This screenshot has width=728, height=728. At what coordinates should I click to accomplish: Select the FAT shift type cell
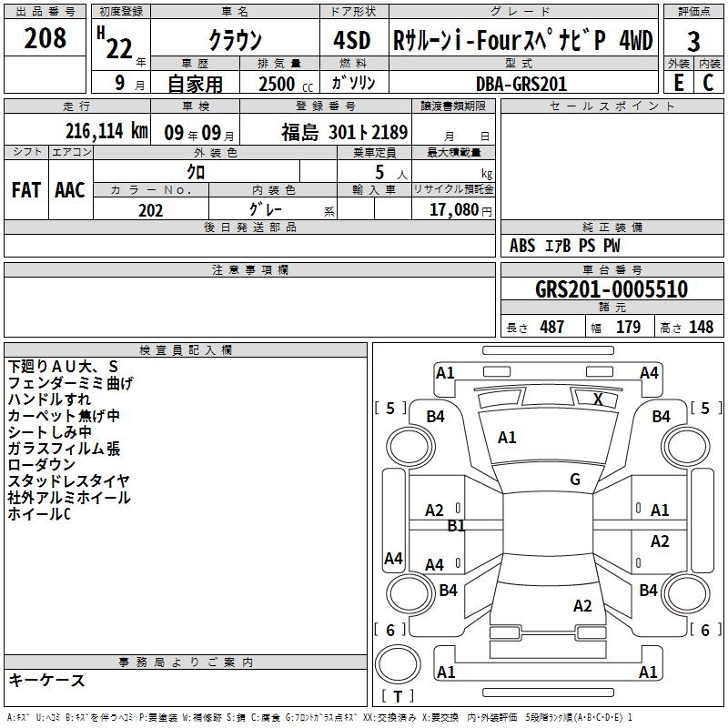pyautogui.click(x=25, y=190)
